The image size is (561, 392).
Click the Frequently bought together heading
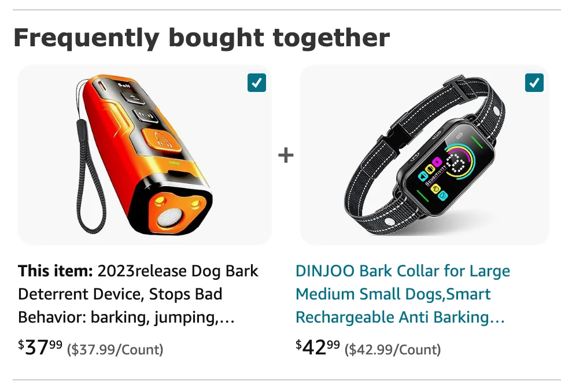pyautogui.click(x=201, y=38)
